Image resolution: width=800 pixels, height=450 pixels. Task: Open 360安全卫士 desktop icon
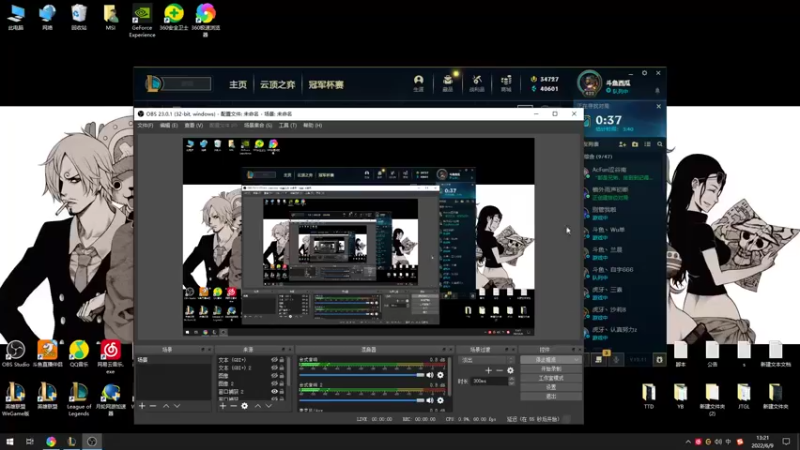pyautogui.click(x=174, y=17)
